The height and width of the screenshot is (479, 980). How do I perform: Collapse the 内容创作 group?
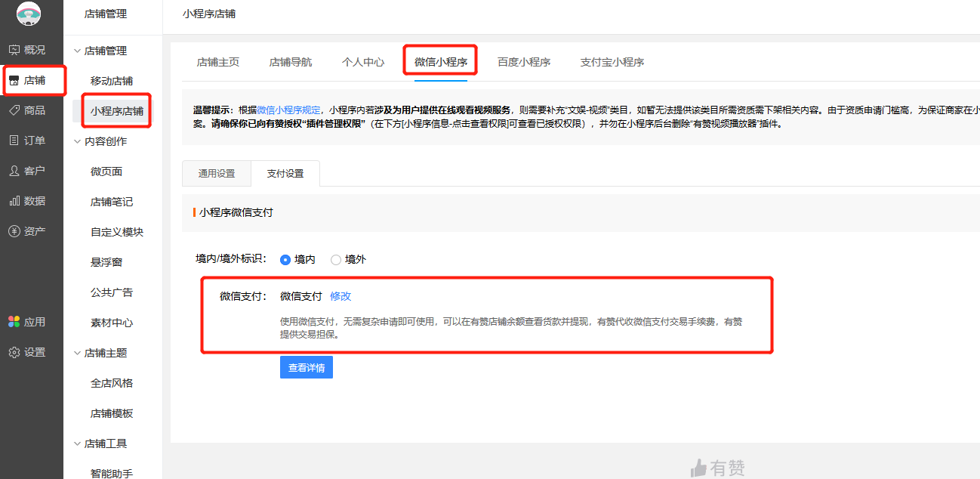click(x=77, y=141)
